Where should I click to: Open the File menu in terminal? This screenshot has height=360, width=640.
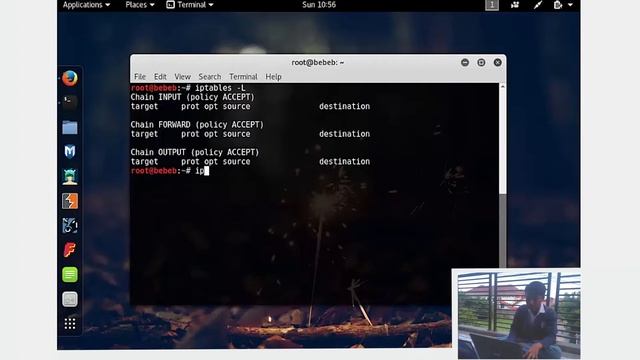140,77
